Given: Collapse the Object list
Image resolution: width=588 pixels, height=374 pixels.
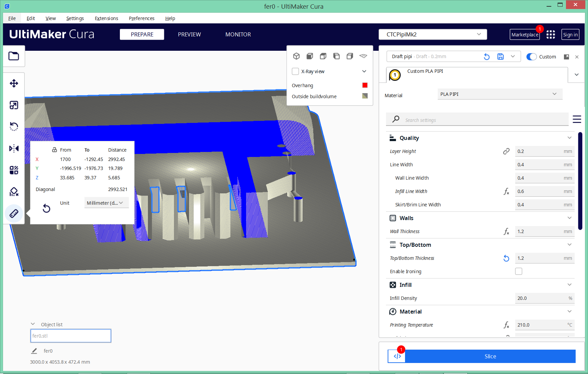Looking at the screenshot, I should 33,324.
